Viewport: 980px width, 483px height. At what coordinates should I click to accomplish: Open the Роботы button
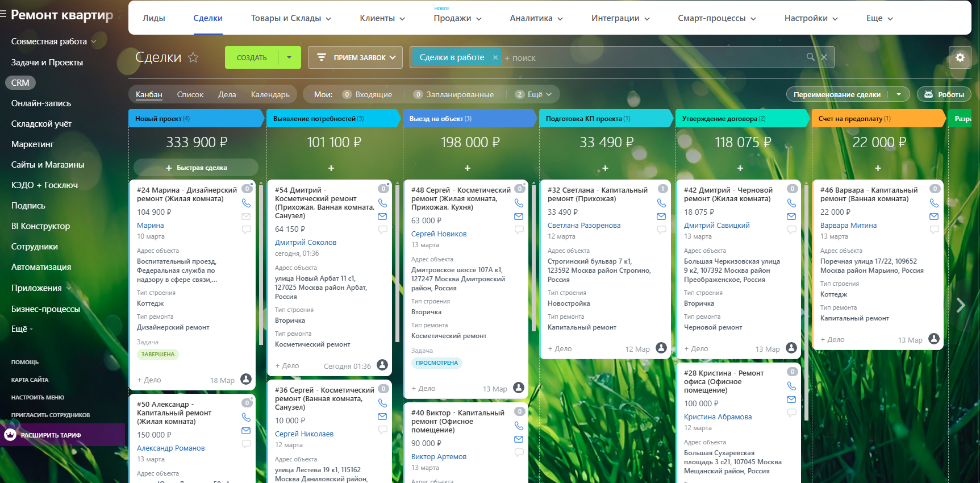pyautogui.click(x=944, y=94)
